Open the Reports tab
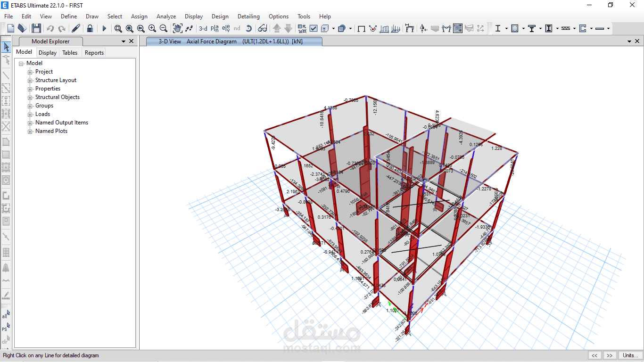644x362 pixels. 94,53
